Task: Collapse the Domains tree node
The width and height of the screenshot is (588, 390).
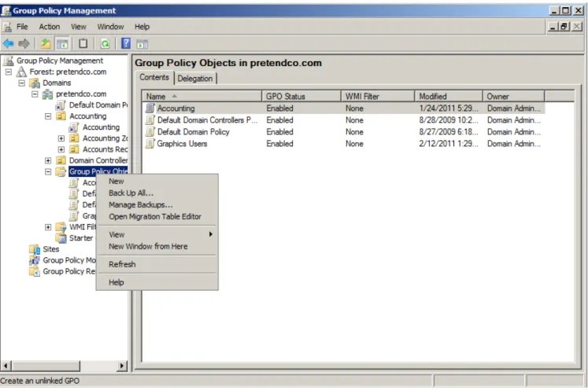Action: (x=22, y=83)
